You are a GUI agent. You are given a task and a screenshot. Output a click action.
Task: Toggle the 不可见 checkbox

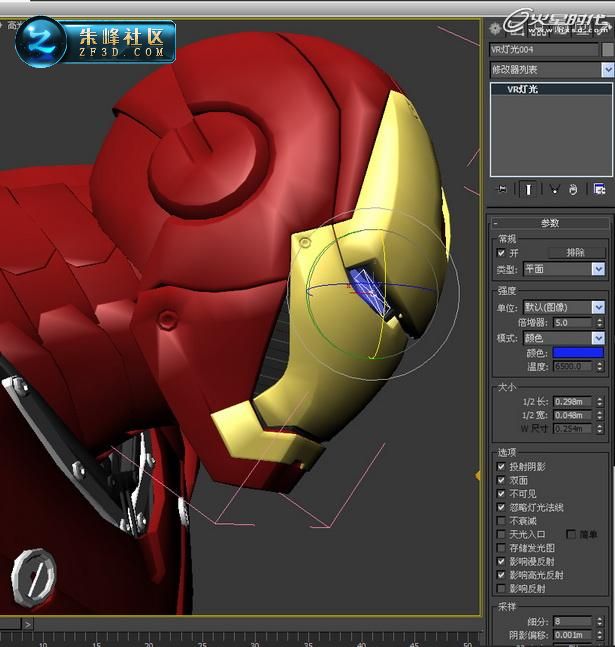tap(501, 494)
